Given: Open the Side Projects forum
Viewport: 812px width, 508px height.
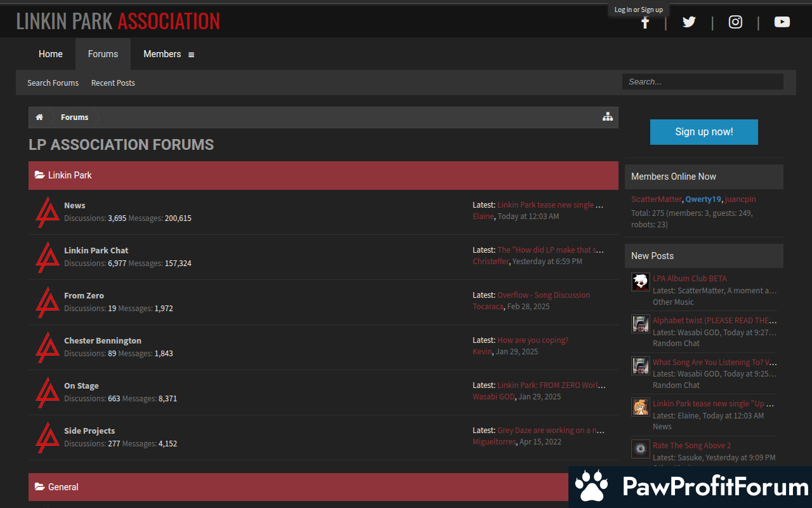Looking at the screenshot, I should pos(89,431).
